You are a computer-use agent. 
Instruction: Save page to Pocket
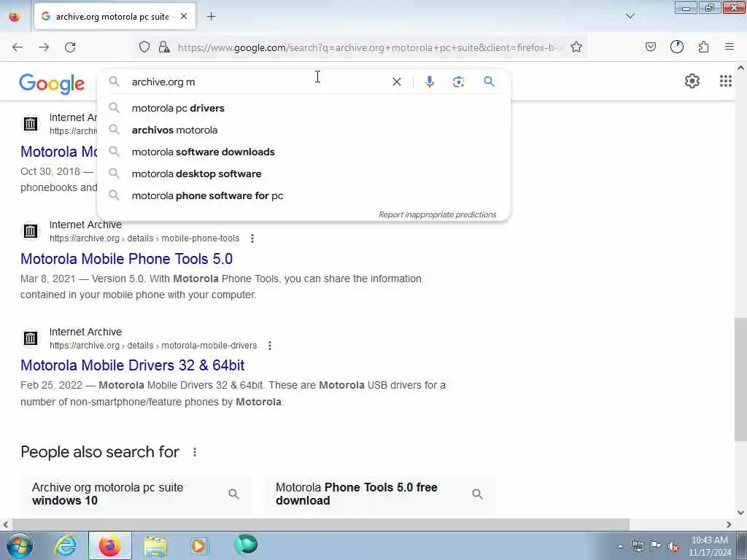tap(651, 47)
